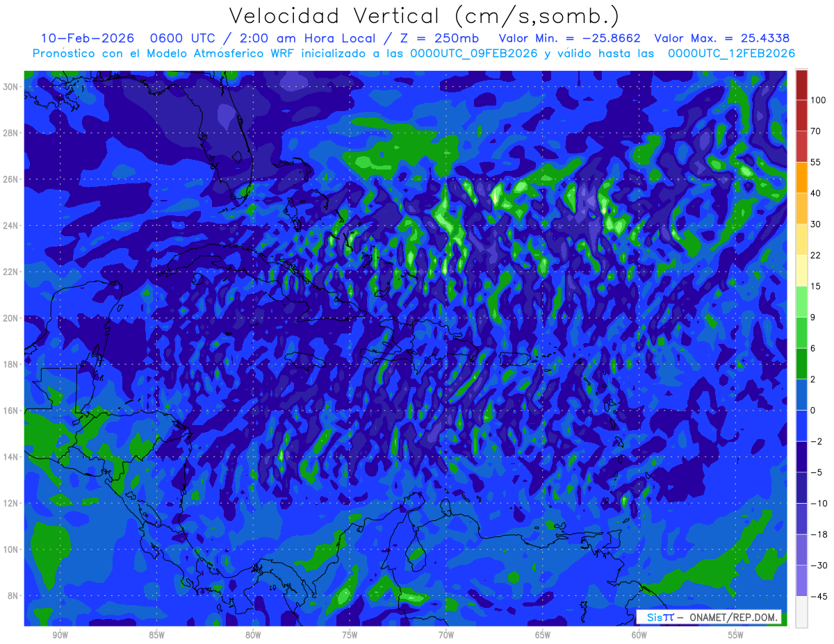
Task: Click "Valor Min. = -25.8662" text
Action: (570, 38)
